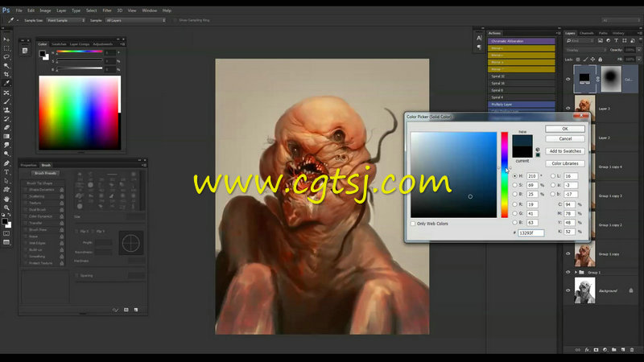The height and width of the screenshot is (362, 644).
Task: Expand the Group 1 folder arrow
Action: (576, 272)
